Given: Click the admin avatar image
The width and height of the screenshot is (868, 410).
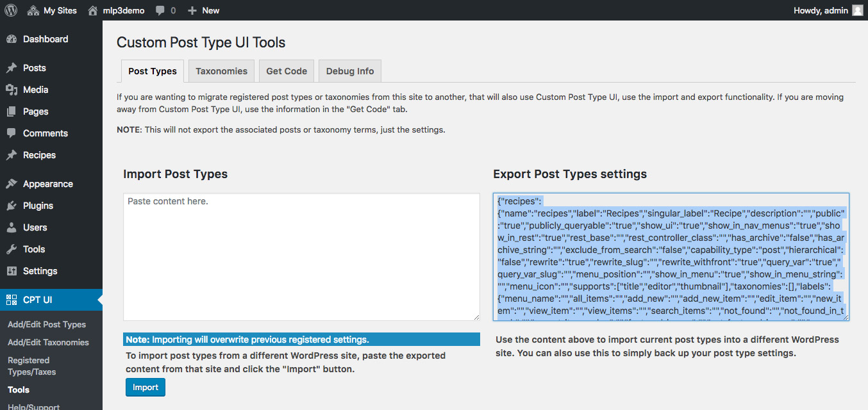Looking at the screenshot, I should [x=857, y=10].
